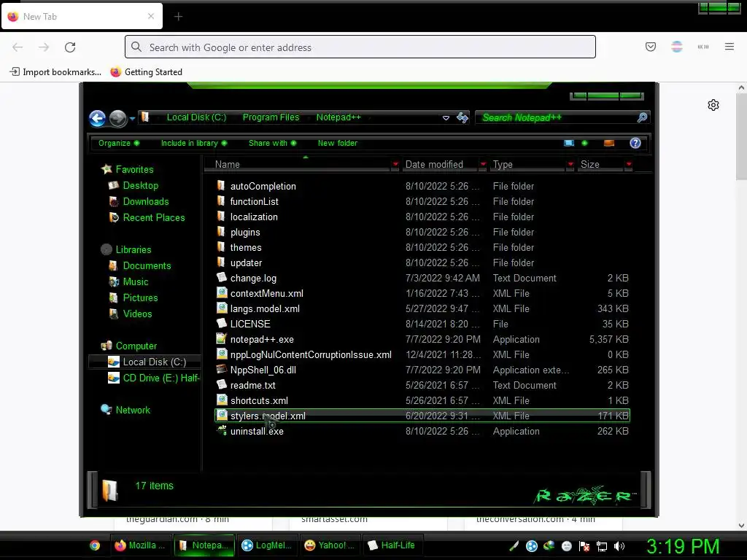Import bookmarks in Firefox toolbar
This screenshot has width=747, height=560.
pyautogui.click(x=55, y=72)
